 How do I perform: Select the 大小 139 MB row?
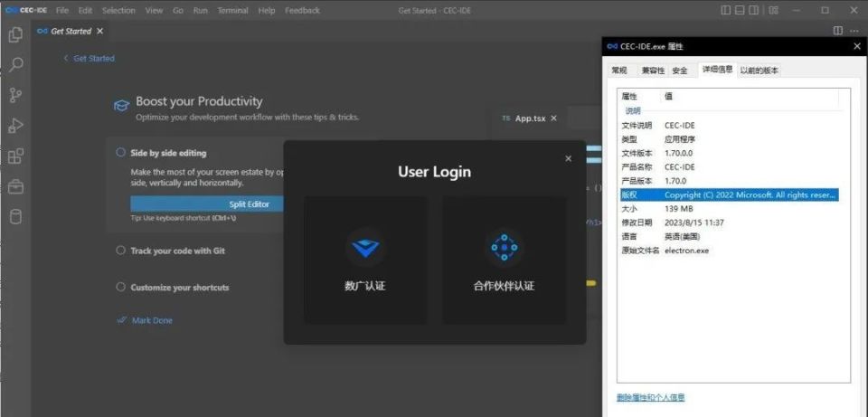[x=730, y=209]
